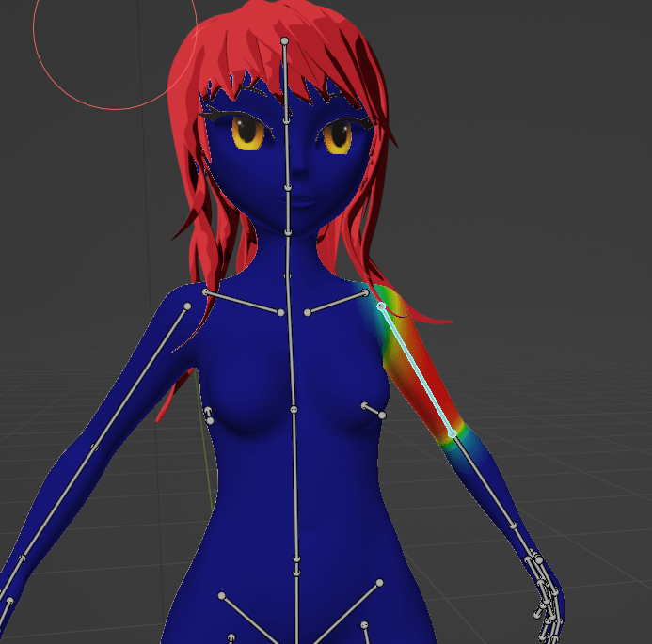This screenshot has height=644, width=652.
Task: Select the highlighted cyan upper arm bone
Action: pos(416,369)
